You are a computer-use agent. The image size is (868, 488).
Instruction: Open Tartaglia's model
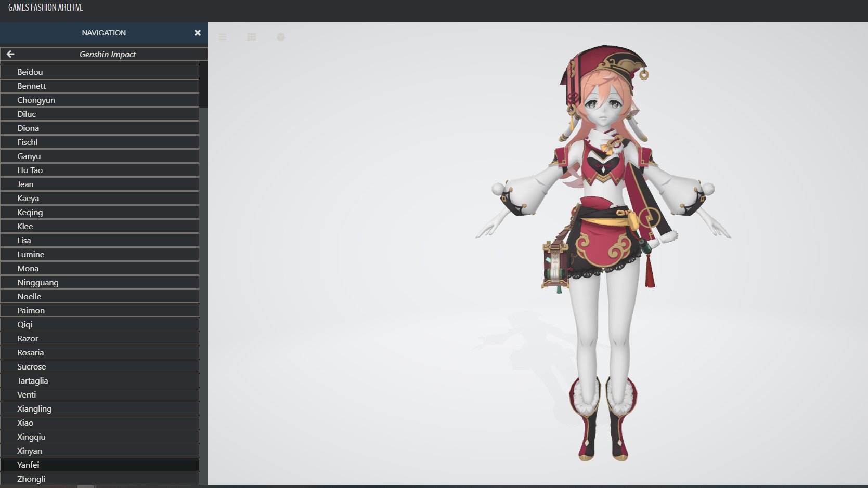click(99, 380)
